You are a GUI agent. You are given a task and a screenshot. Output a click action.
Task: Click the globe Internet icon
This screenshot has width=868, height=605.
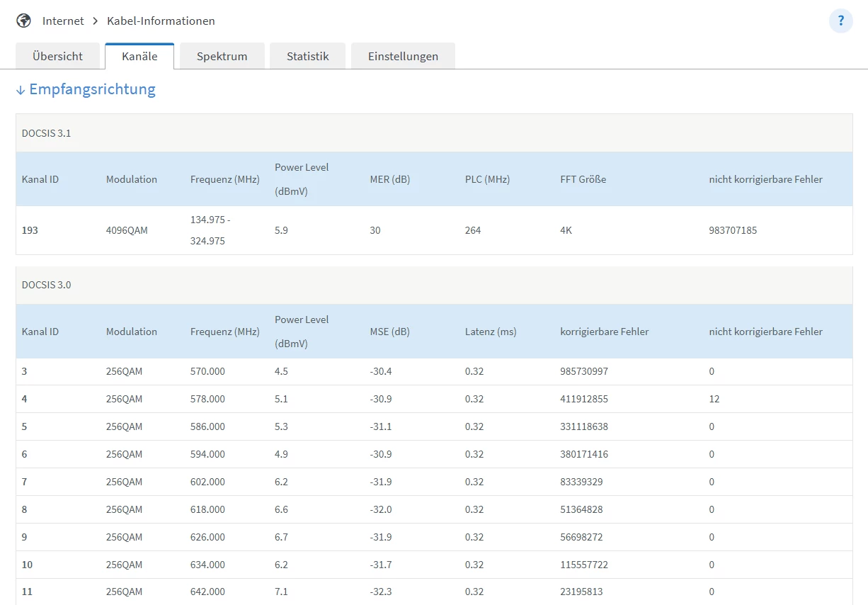coord(24,21)
